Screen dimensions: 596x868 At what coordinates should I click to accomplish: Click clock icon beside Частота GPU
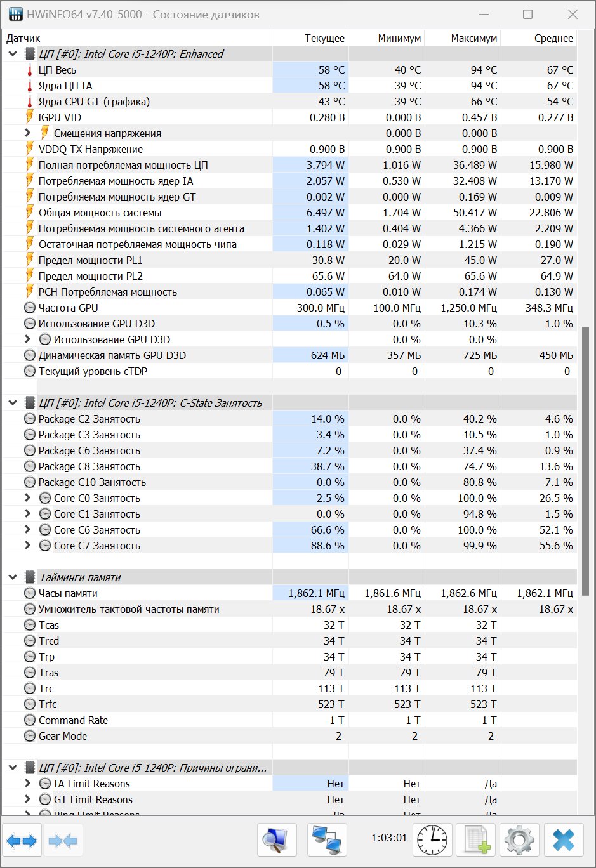click(x=29, y=308)
